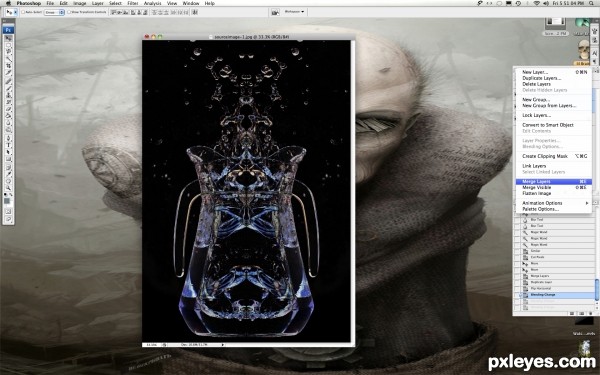Open the Window menu in menu bar
The width and height of the screenshot is (600, 375).
(x=191, y=3)
